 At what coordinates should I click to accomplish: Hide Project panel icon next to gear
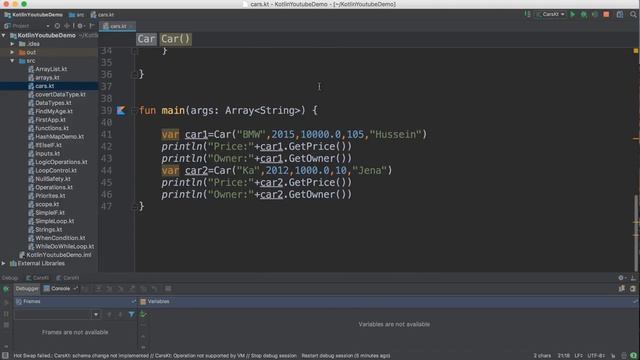pos(92,26)
